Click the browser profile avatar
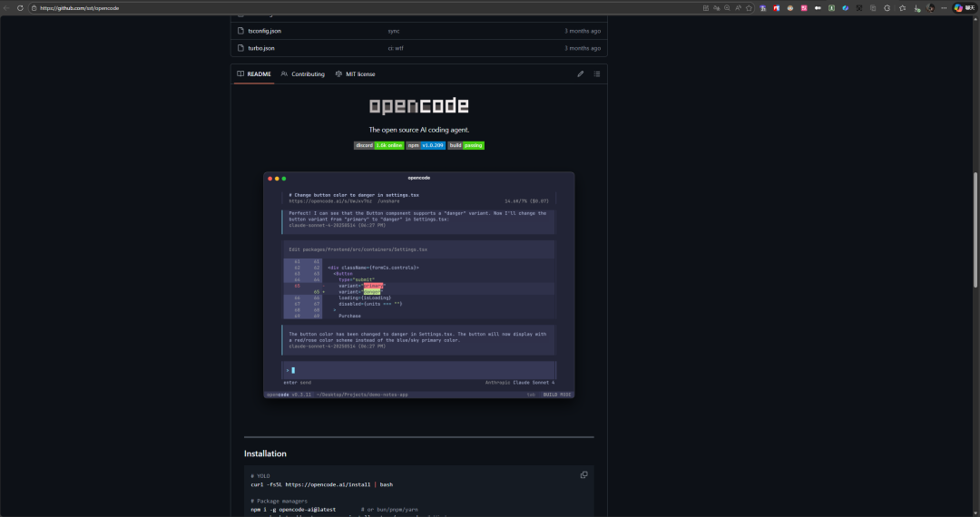 [930, 8]
